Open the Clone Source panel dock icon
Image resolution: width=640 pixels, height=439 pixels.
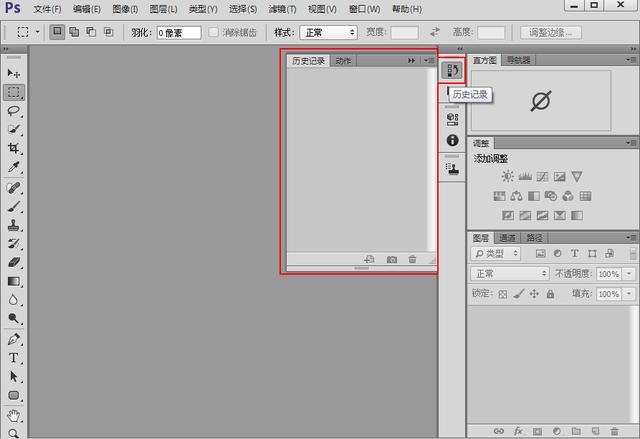(x=452, y=169)
